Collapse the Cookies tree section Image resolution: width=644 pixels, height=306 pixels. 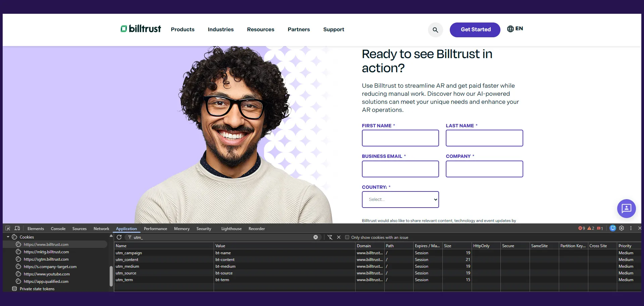click(x=8, y=237)
